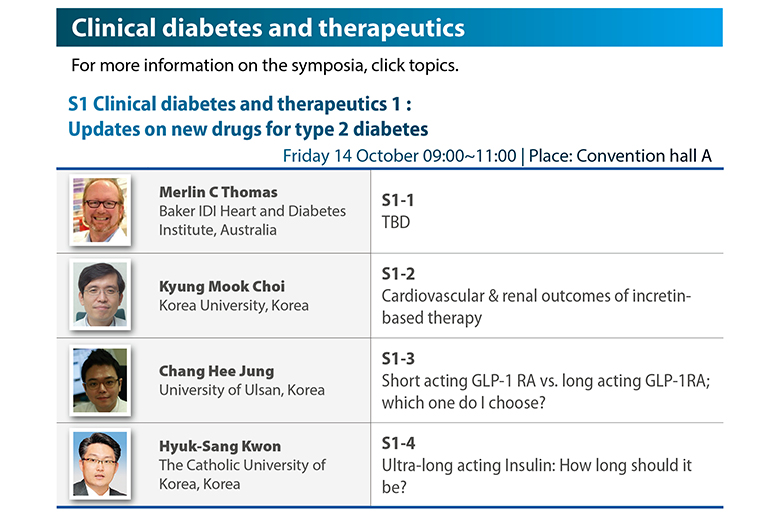
Task: Open Hyuk-Sang Kwon speaker photo
Action: pos(100,464)
